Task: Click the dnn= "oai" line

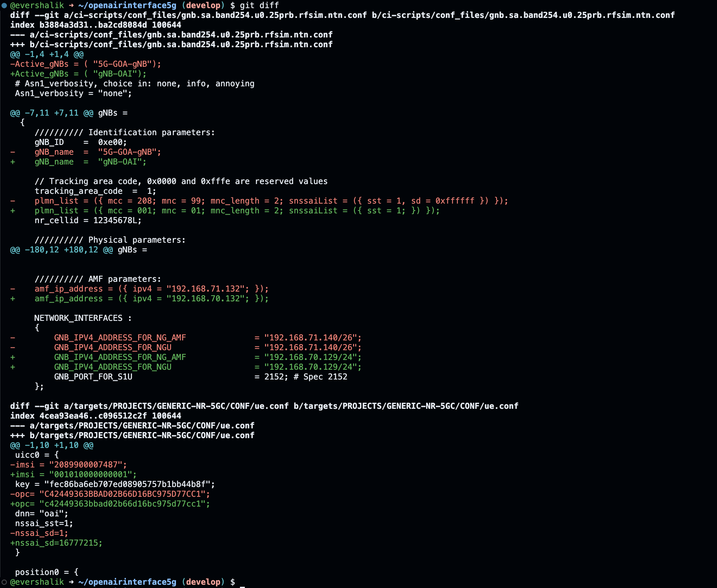Action: click(42, 513)
